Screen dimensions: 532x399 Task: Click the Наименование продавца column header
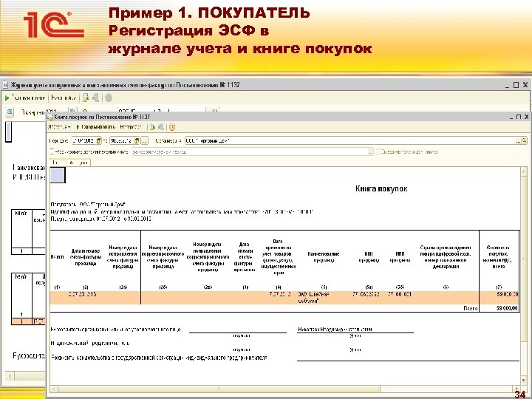324,257
